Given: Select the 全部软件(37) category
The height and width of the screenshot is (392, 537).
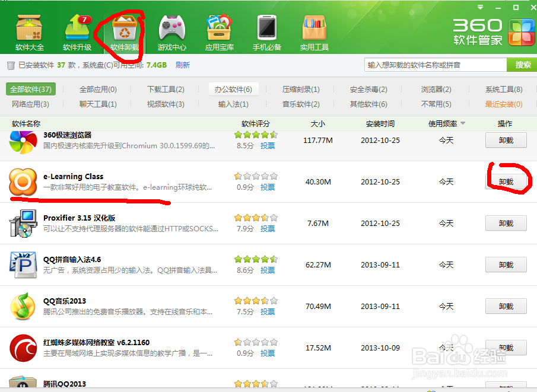Looking at the screenshot, I should 30,90.
